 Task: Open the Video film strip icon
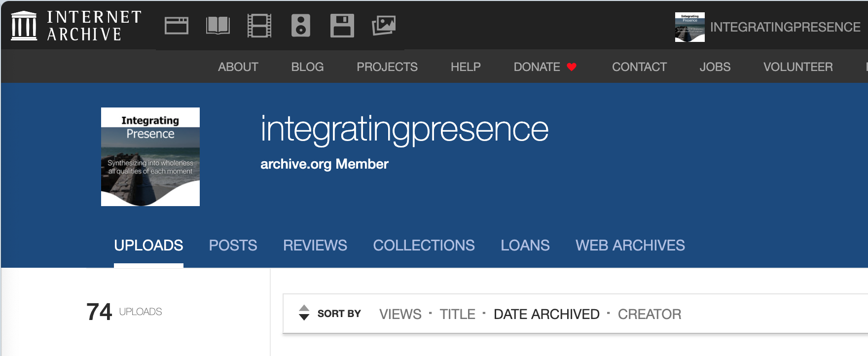(259, 26)
